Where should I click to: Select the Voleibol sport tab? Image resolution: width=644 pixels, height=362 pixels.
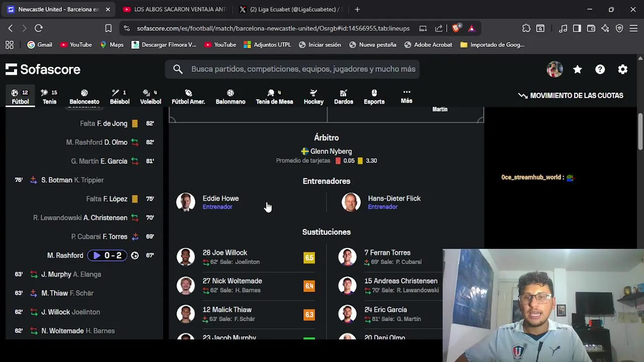click(150, 97)
